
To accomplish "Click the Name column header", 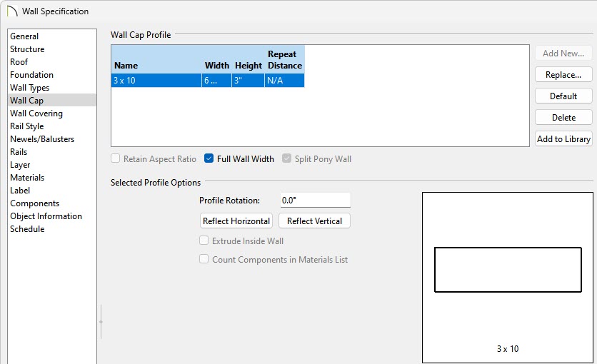I will tap(156, 60).
